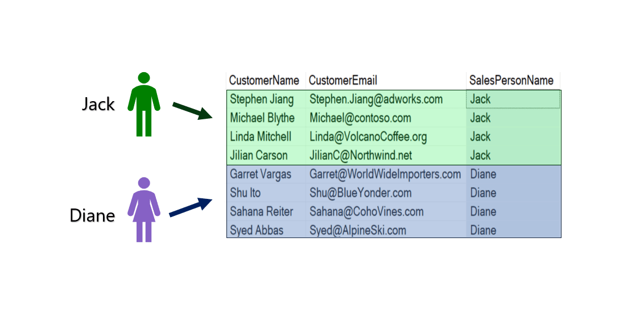Viewport: 644px width, 325px height.
Task: Click the Jack salesperson cell in Michael Blythe row
Action: coord(513,118)
